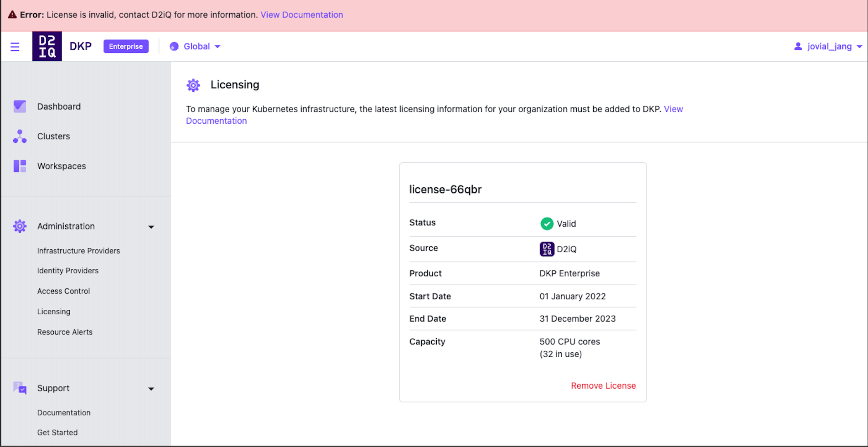
Task: Click the Workspaces sidebar icon
Action: tap(19, 166)
